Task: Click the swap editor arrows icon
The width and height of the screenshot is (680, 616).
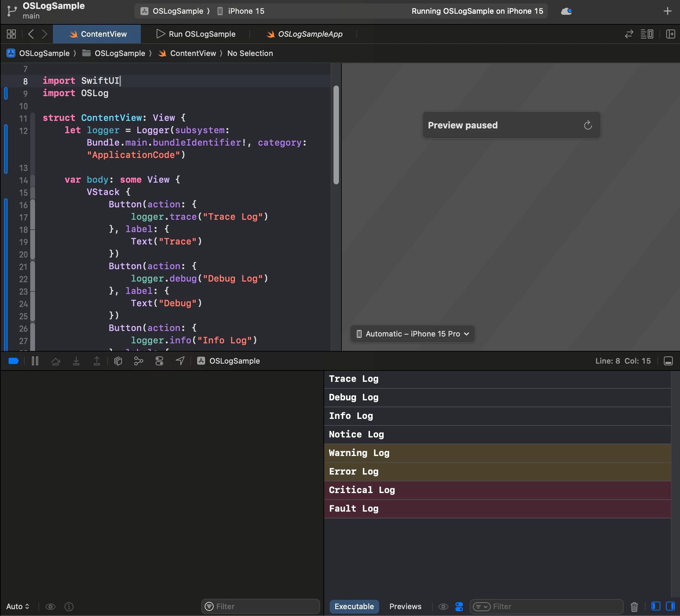Action: (x=629, y=34)
